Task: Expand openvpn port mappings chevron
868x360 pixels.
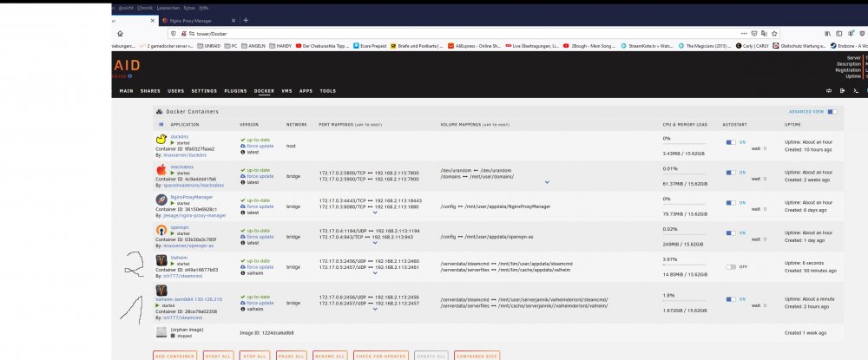Action: pyautogui.click(x=375, y=242)
